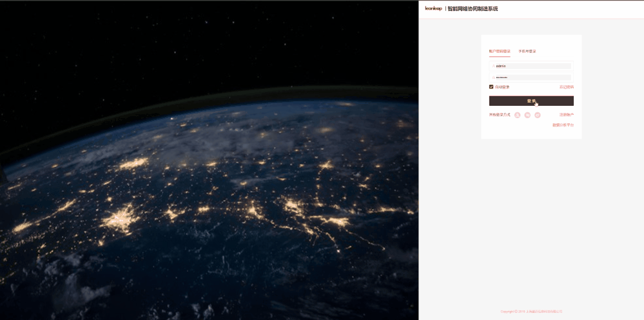This screenshot has width=644, height=320.
Task: Switch to 账户密码登录 tab
Action: coord(500,52)
